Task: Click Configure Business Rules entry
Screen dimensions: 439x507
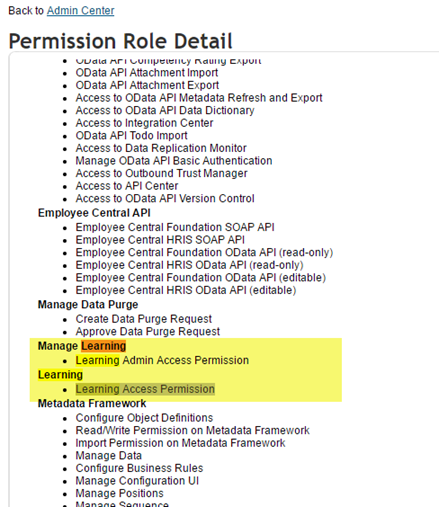Action: pos(139,468)
